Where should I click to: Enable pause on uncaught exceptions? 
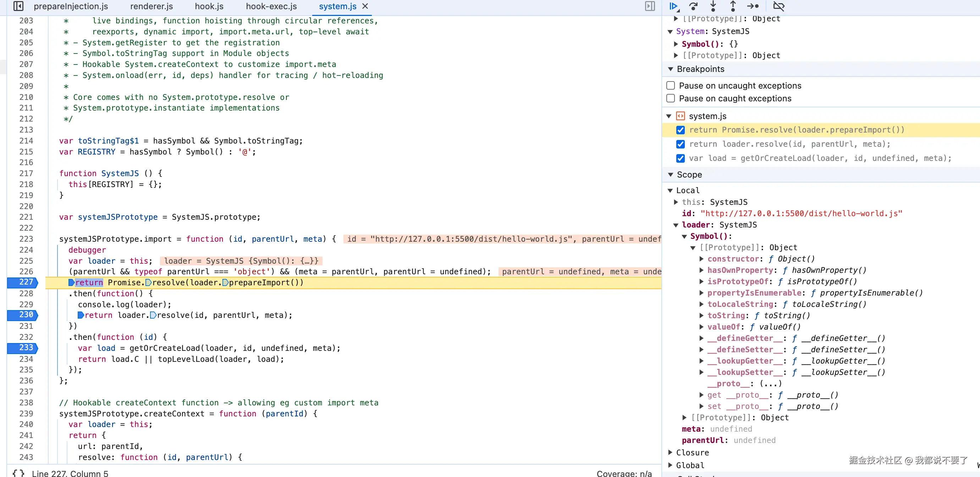pos(671,85)
